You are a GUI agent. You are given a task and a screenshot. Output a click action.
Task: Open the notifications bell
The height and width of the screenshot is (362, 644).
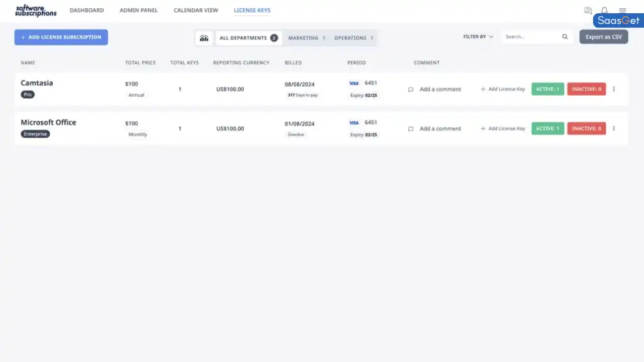pyautogui.click(x=604, y=9)
